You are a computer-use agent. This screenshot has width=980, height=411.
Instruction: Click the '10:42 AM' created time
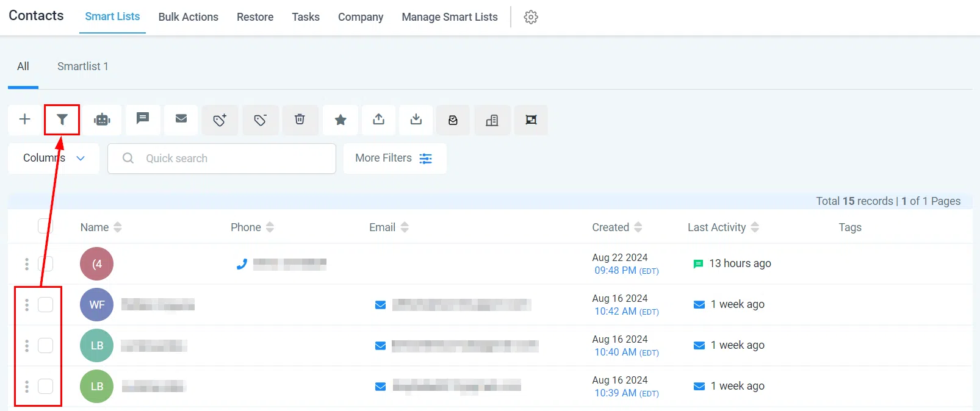point(616,311)
